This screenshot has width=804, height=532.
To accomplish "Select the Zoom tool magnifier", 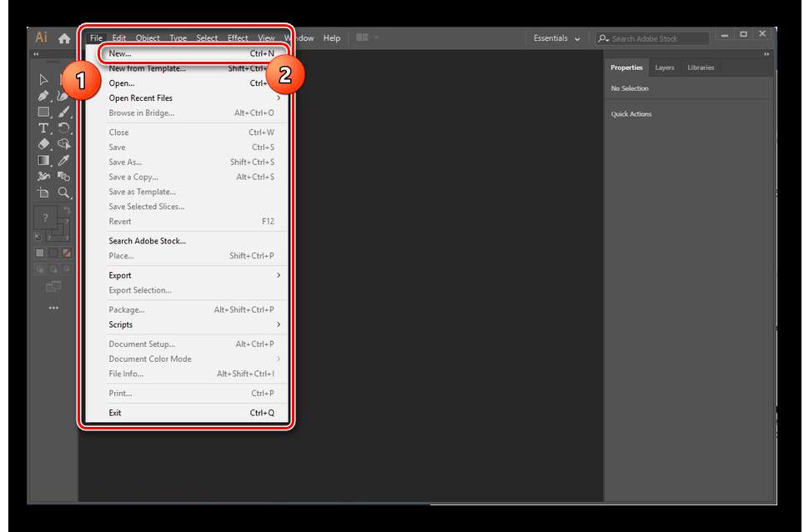I will (x=63, y=193).
